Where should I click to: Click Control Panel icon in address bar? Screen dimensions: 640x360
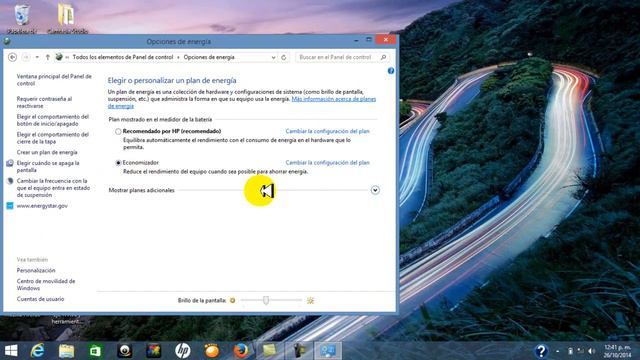click(59, 57)
